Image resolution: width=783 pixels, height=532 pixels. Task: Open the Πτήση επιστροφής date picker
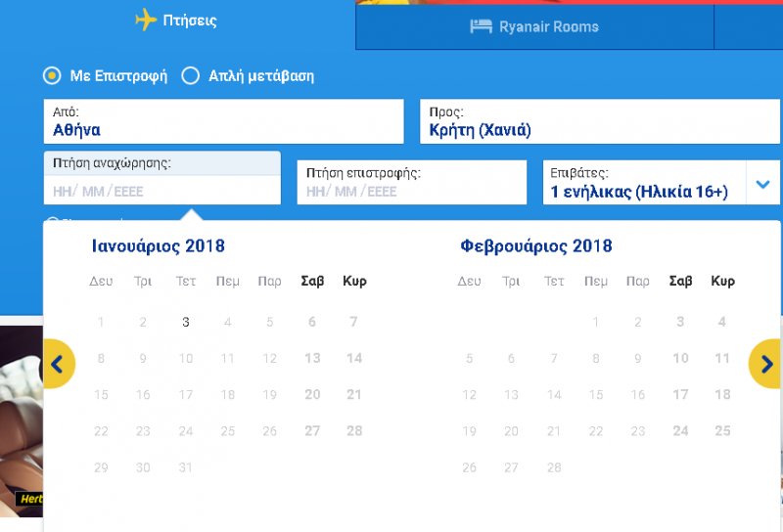point(411,183)
